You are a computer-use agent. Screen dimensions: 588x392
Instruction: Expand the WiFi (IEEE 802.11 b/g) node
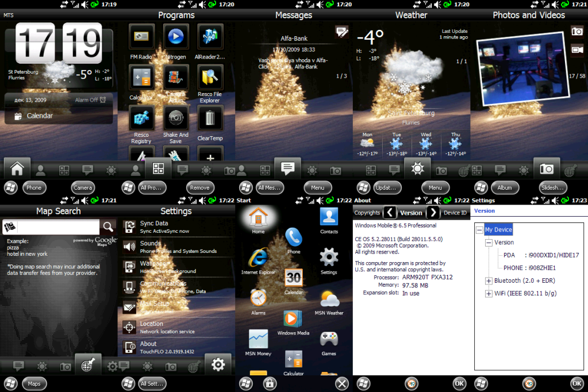click(x=489, y=294)
